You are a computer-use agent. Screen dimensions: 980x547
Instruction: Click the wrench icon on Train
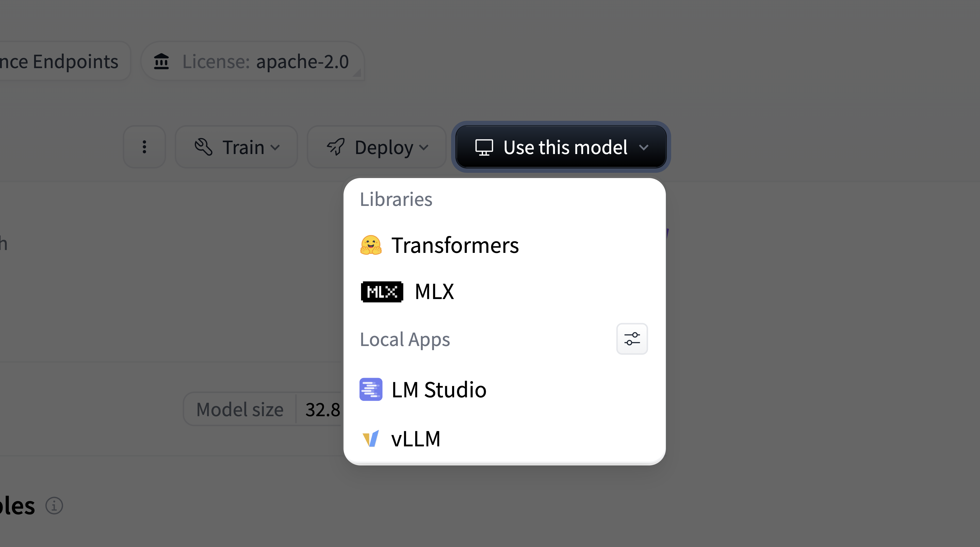[x=203, y=147]
